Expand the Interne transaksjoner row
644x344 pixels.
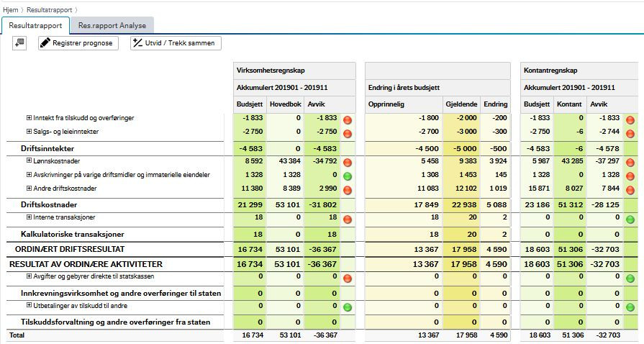point(29,217)
